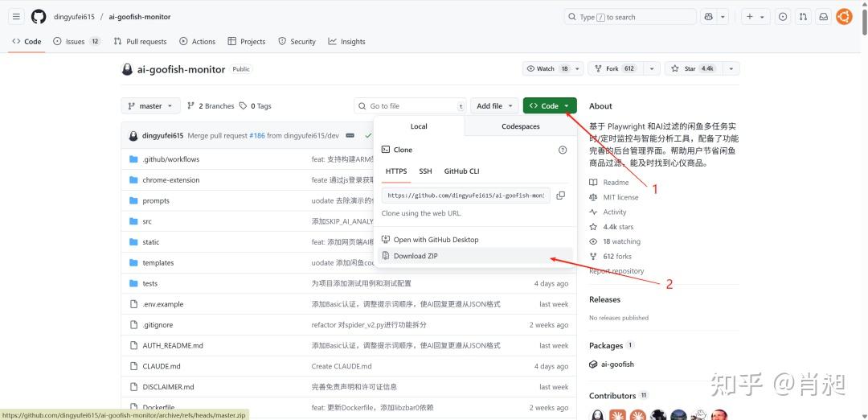The width and height of the screenshot is (868, 420).
Task: Select the Codespaces tab
Action: (520, 126)
